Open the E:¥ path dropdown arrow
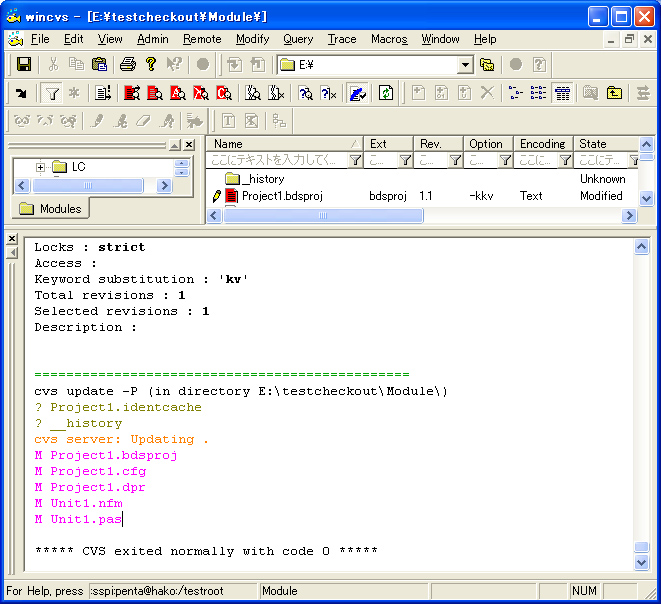661x604 pixels. [465, 65]
